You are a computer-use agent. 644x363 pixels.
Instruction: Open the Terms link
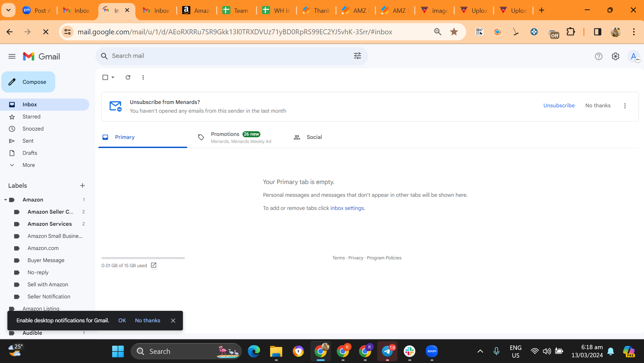[x=339, y=258]
